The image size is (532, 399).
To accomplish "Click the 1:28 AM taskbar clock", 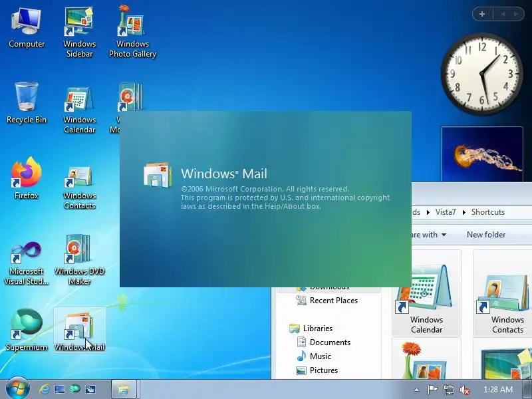I will click(498, 390).
